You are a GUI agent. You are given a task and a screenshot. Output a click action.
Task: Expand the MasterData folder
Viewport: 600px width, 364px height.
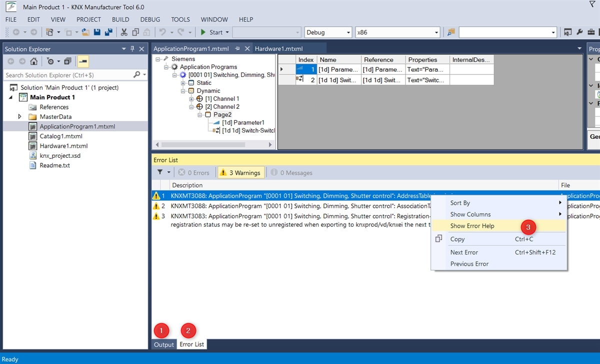20,116
